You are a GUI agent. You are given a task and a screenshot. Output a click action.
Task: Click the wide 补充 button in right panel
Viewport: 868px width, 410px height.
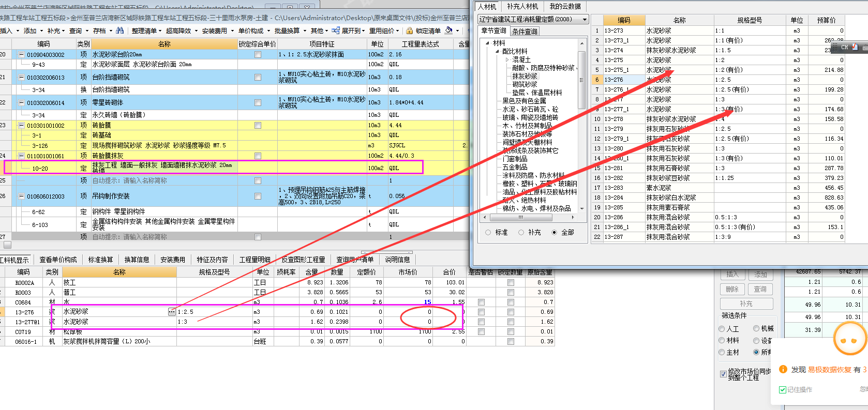click(746, 303)
